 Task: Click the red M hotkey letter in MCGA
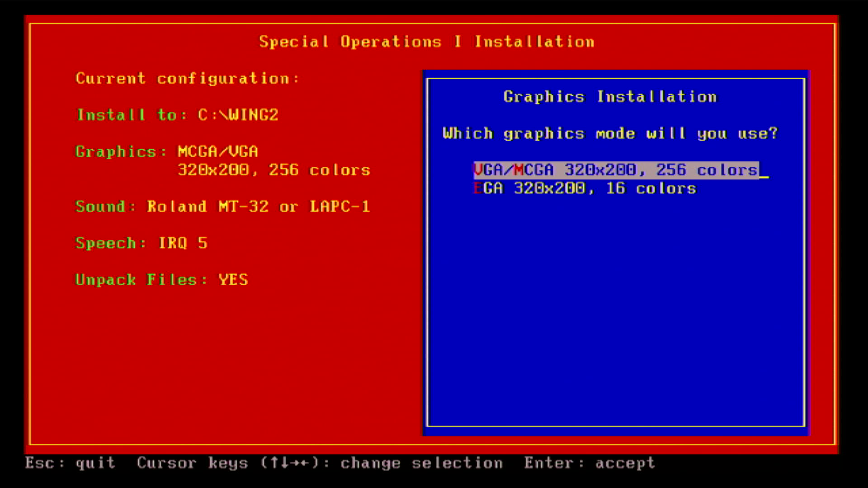519,170
